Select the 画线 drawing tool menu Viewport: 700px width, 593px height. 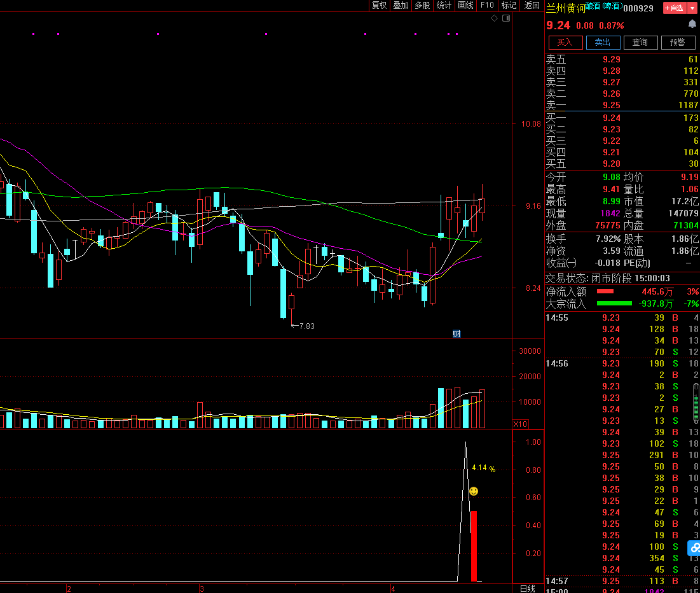coord(465,5)
